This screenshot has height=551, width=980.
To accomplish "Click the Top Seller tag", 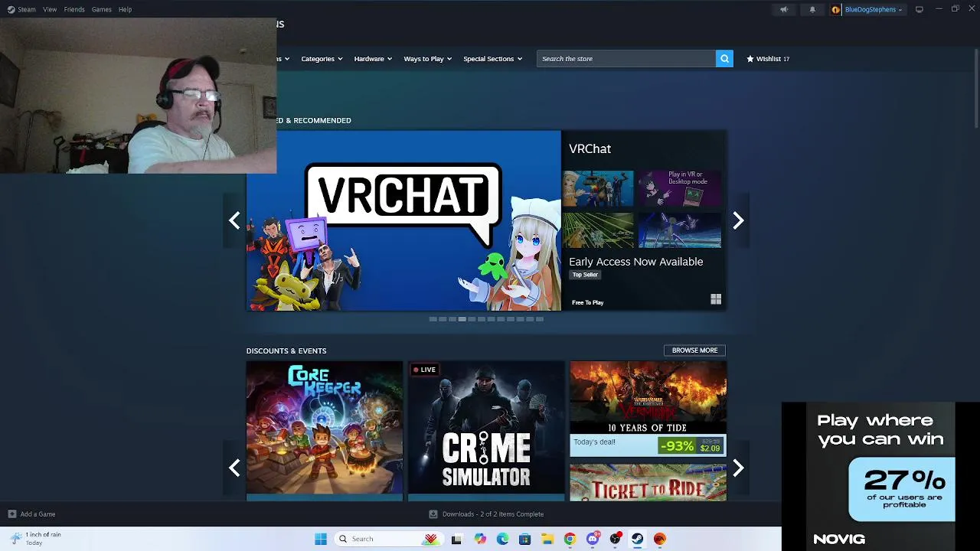I will click(x=585, y=275).
